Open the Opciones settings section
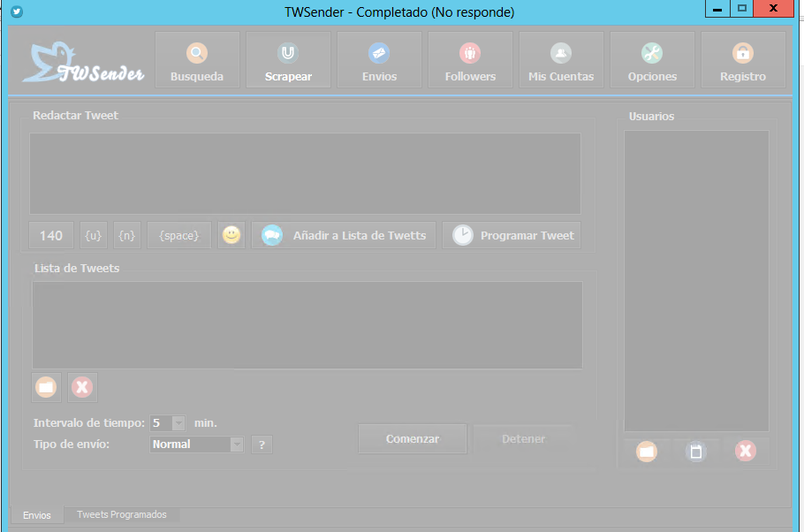The image size is (804, 532). [x=652, y=59]
